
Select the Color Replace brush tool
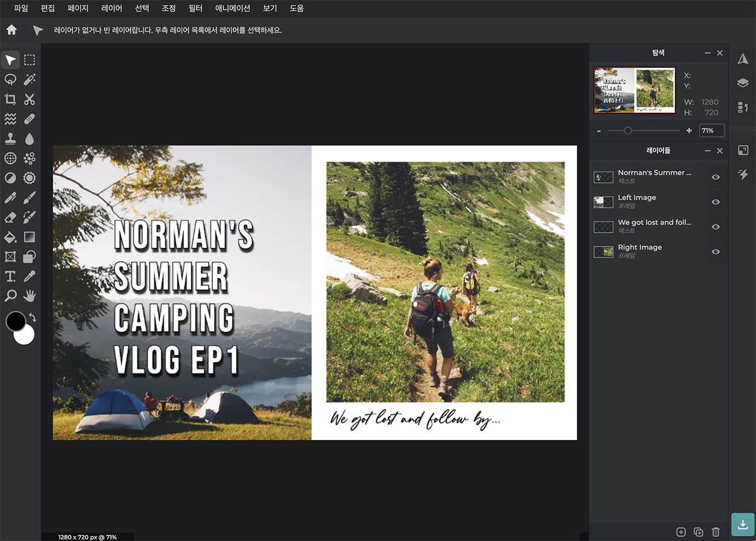pyautogui.click(x=30, y=217)
